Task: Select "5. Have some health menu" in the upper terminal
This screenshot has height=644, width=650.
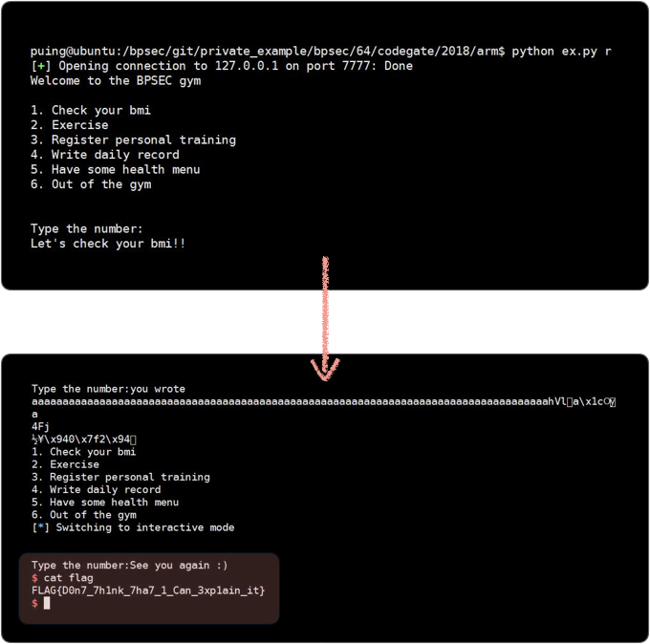Action: (x=115, y=169)
